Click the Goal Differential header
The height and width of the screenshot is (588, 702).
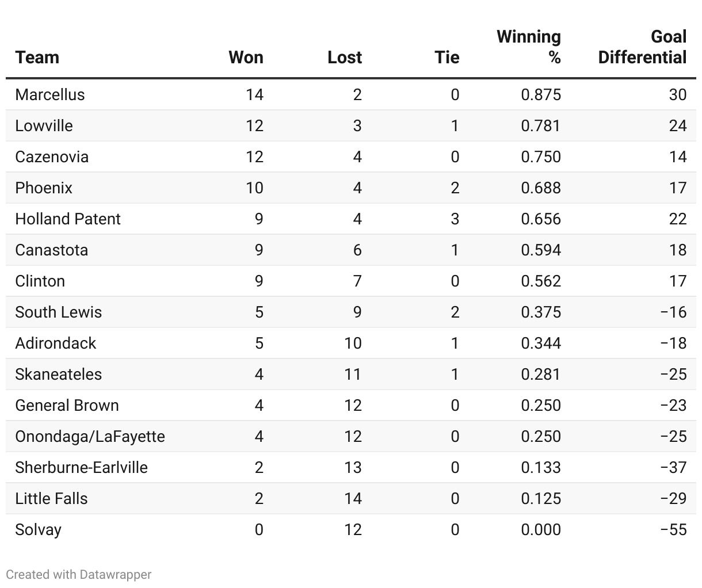[643, 47]
